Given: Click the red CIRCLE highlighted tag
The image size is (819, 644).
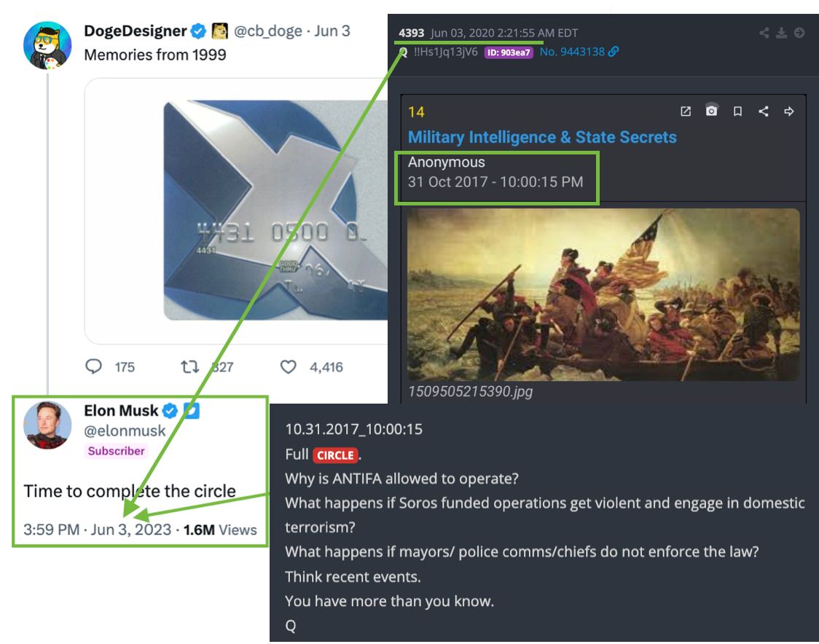Looking at the screenshot, I should point(335,455).
